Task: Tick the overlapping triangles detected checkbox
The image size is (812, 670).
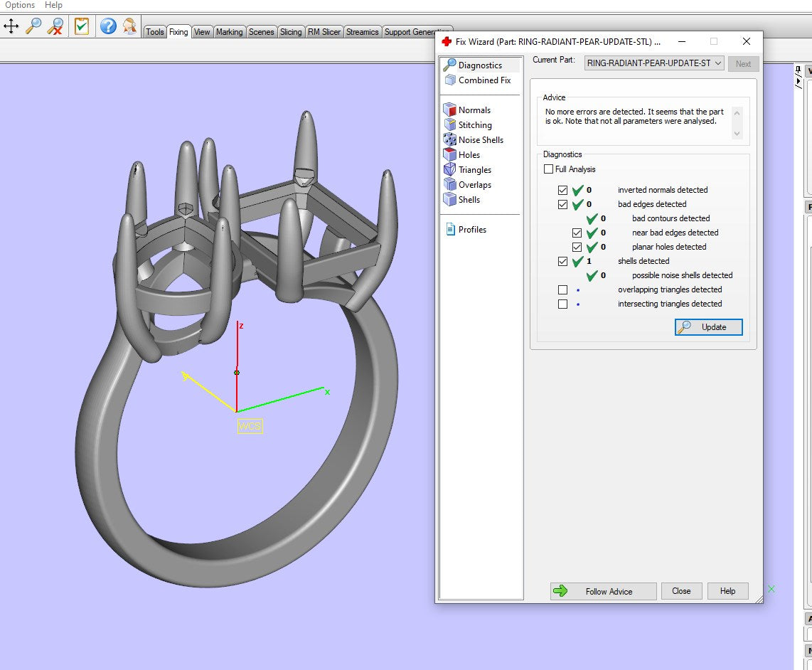Action: [x=563, y=290]
